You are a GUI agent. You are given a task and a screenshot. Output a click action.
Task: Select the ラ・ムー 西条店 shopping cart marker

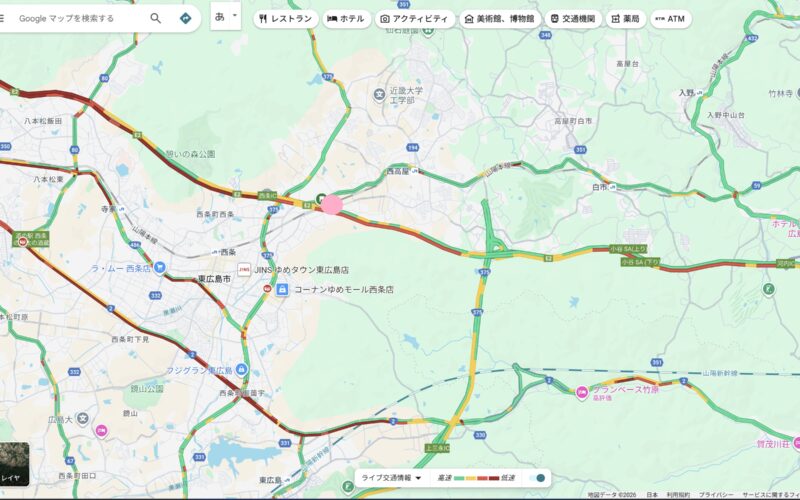tap(160, 267)
